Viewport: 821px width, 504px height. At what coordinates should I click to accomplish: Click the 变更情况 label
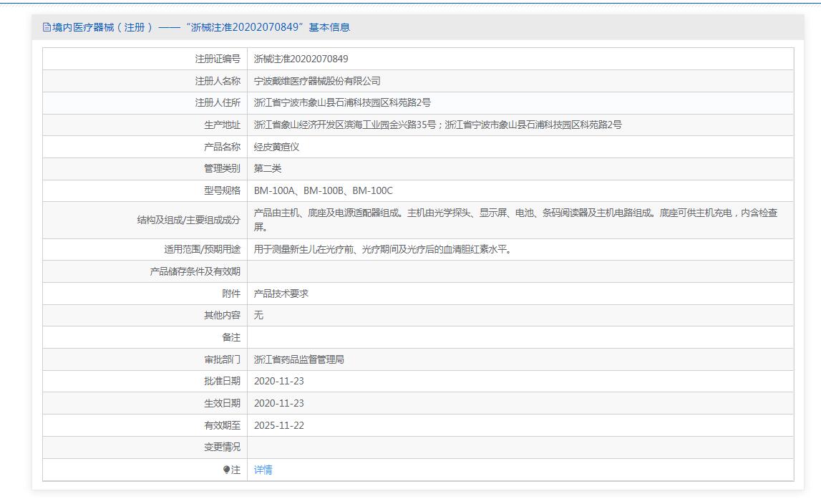[x=222, y=447]
